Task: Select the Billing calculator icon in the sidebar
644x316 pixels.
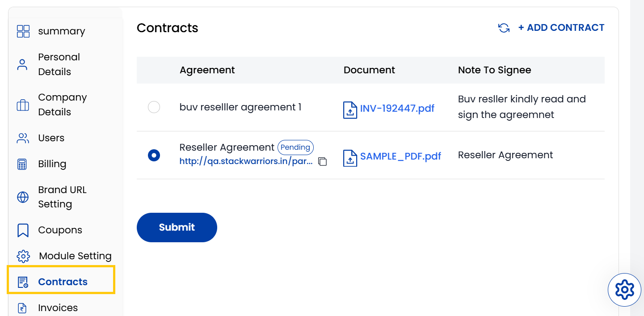Action: [x=23, y=164]
